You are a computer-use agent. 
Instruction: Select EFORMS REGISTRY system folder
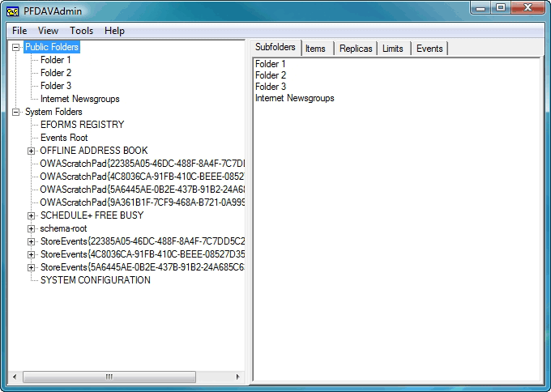[x=82, y=125]
